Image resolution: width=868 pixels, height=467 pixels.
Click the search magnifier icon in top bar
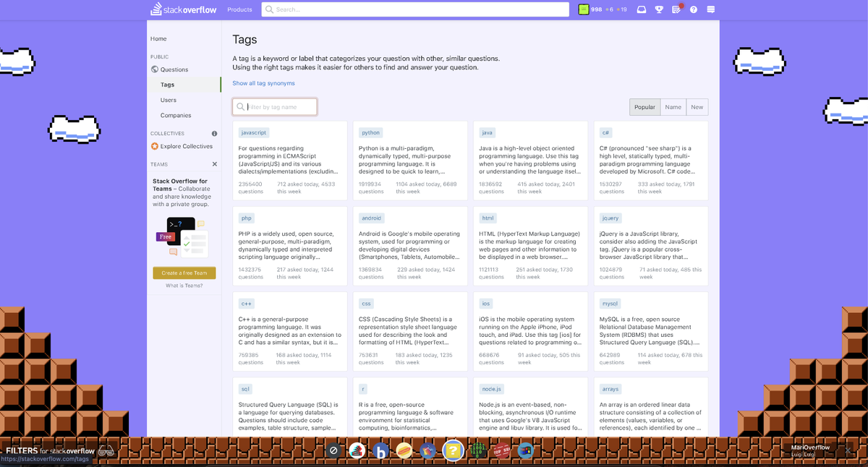pos(269,9)
